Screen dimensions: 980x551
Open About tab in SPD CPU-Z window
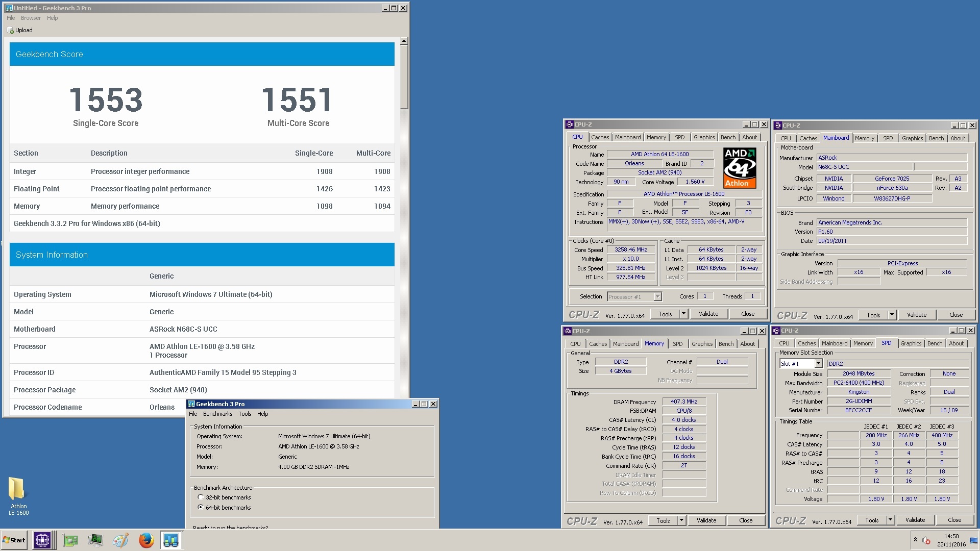[956, 344]
